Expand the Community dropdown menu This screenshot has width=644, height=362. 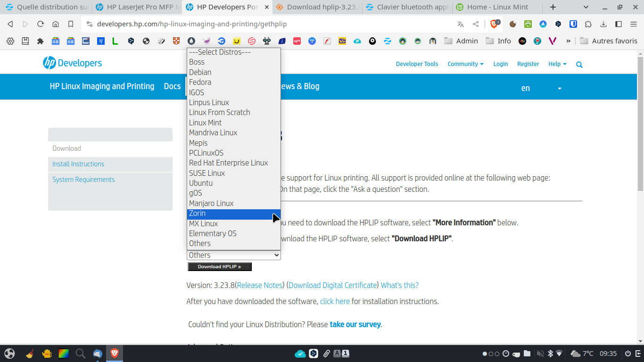pos(465,64)
